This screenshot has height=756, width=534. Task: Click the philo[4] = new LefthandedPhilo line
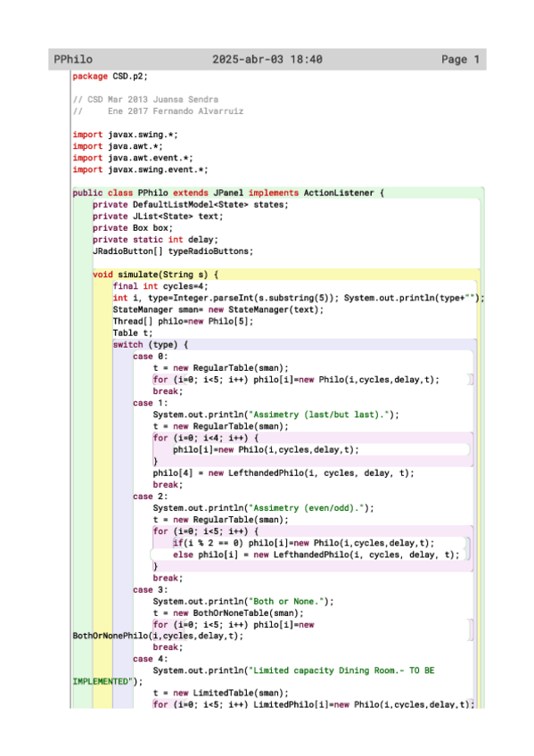[283, 473]
